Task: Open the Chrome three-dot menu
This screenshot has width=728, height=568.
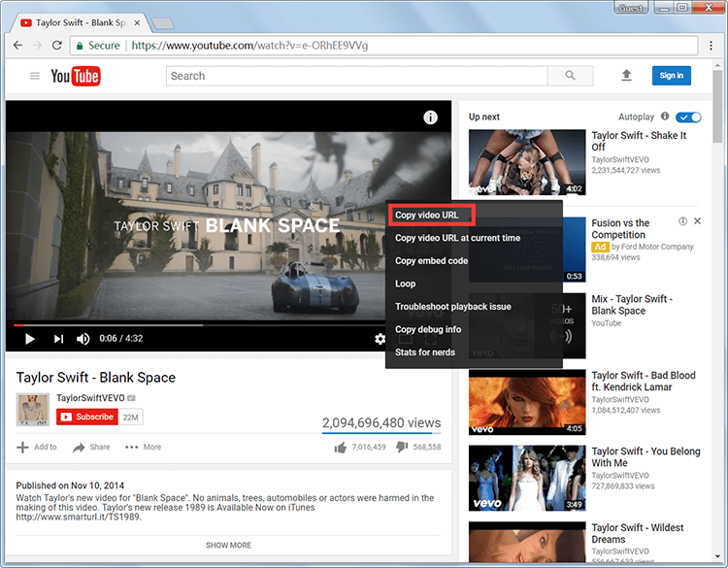Action: point(711,45)
